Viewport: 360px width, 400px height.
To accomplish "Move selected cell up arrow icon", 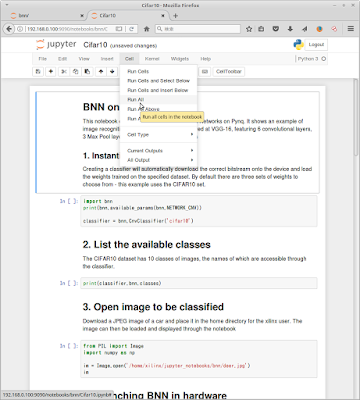I will click(x=101, y=72).
